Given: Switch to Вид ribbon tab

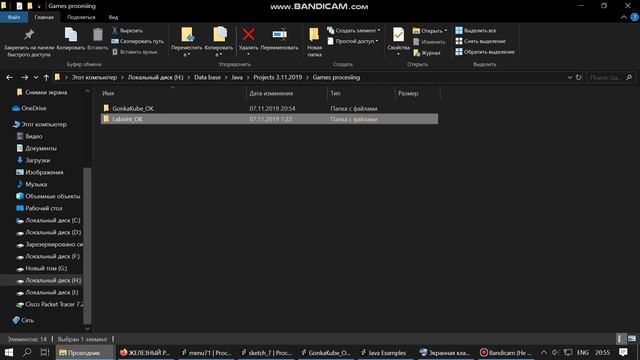Looking at the screenshot, I should [x=113, y=17].
